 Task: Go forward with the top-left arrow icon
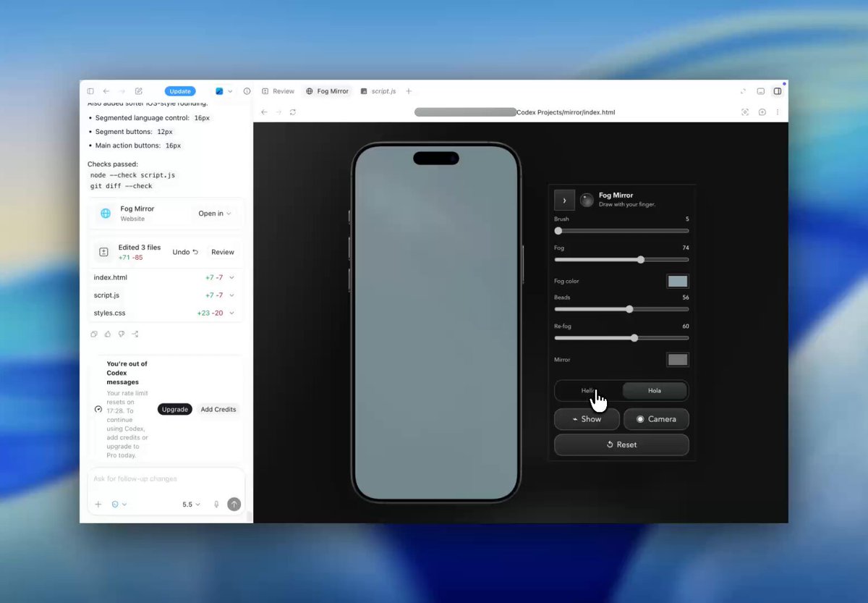[122, 91]
